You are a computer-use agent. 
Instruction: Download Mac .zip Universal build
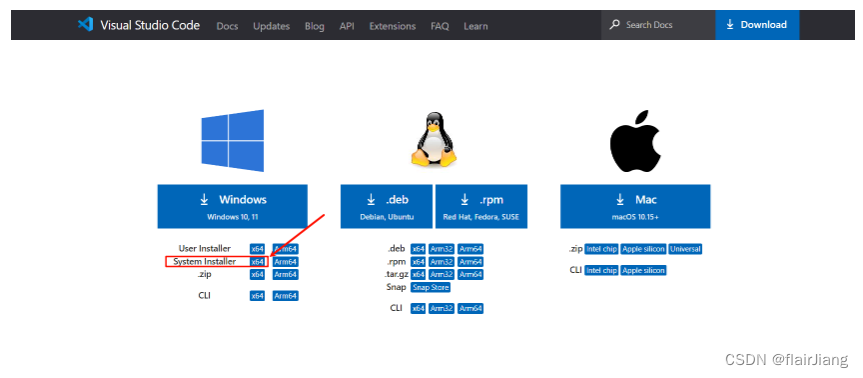(686, 249)
